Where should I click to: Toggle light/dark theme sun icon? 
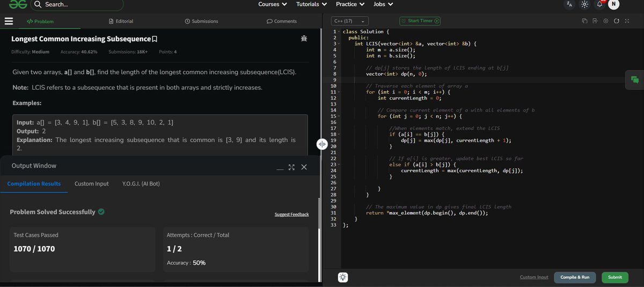584,5
